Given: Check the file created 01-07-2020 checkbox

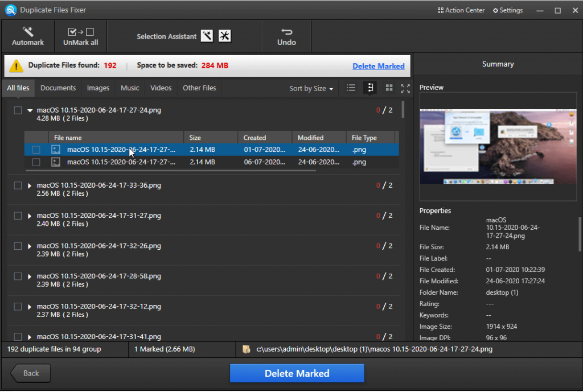Looking at the screenshot, I should (36, 150).
